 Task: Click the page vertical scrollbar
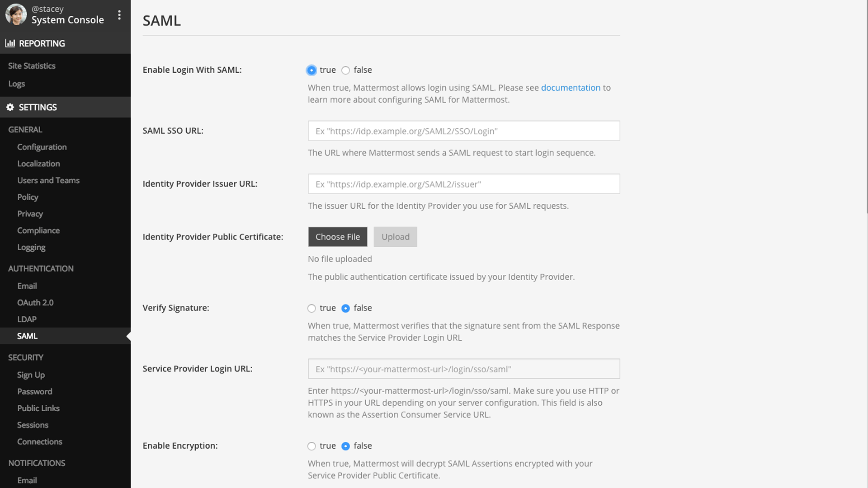[x=867, y=106]
